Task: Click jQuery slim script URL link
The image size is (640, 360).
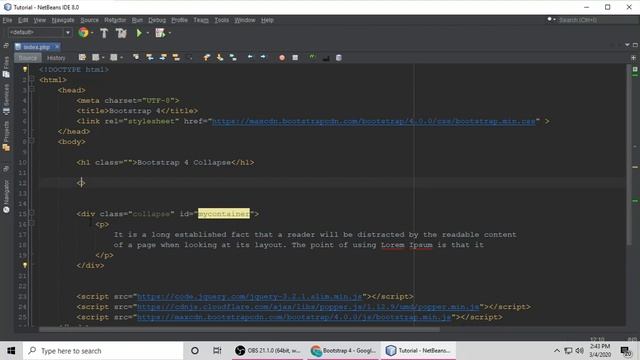Action: pyautogui.click(x=249, y=296)
